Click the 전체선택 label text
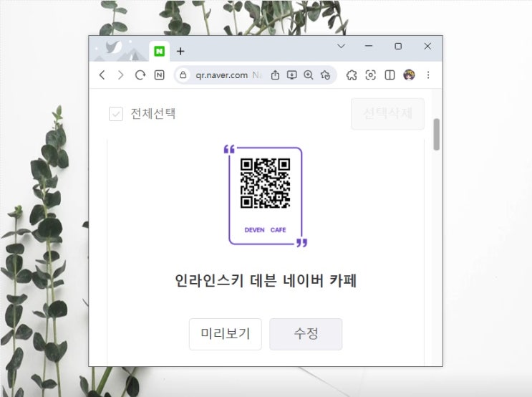The height and width of the screenshot is (397, 532). coord(153,114)
